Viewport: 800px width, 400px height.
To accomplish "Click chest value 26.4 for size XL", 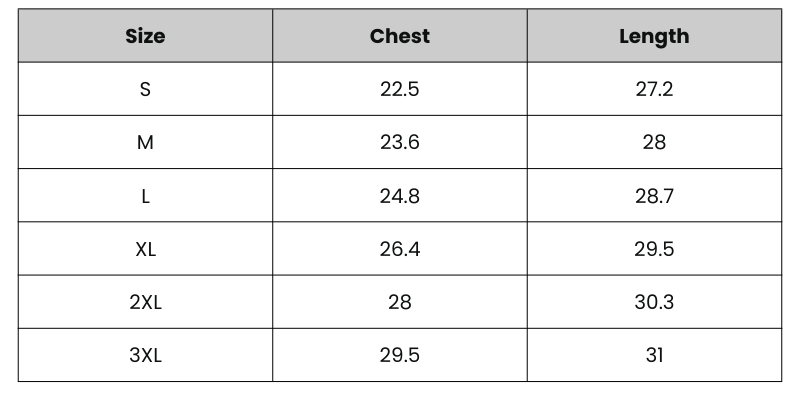I will (399, 249).
